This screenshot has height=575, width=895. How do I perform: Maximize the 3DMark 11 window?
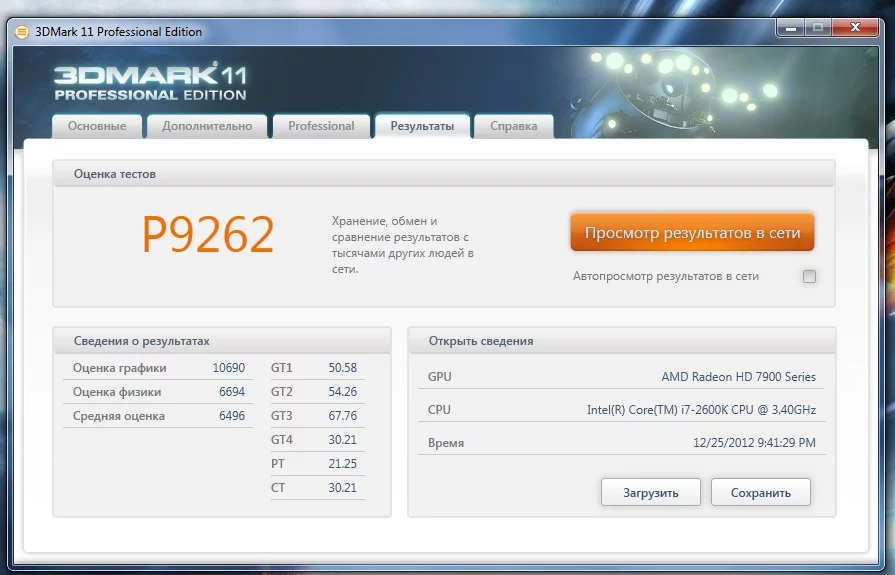pyautogui.click(x=818, y=28)
